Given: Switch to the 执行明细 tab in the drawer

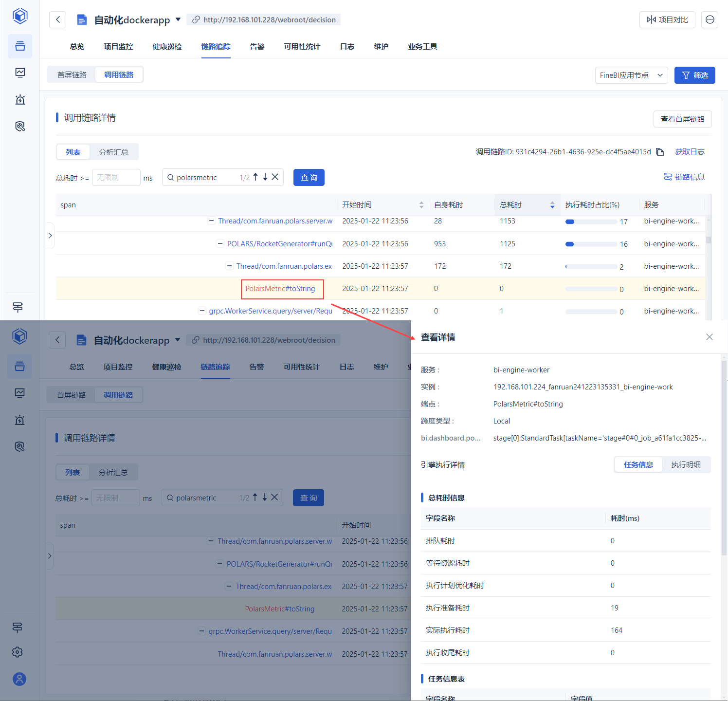Looking at the screenshot, I should pos(686,464).
